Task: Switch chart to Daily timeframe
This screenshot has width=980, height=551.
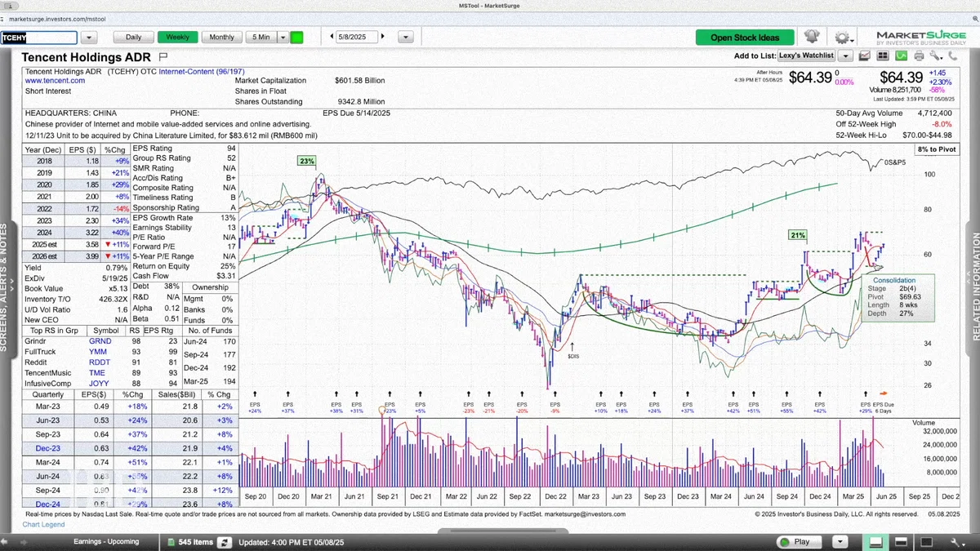Action: (x=133, y=37)
